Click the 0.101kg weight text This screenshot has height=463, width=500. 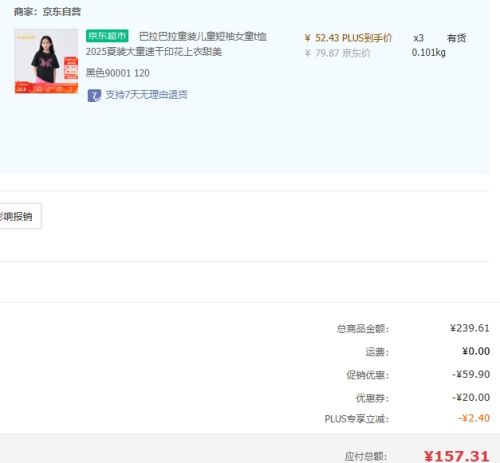[429, 53]
